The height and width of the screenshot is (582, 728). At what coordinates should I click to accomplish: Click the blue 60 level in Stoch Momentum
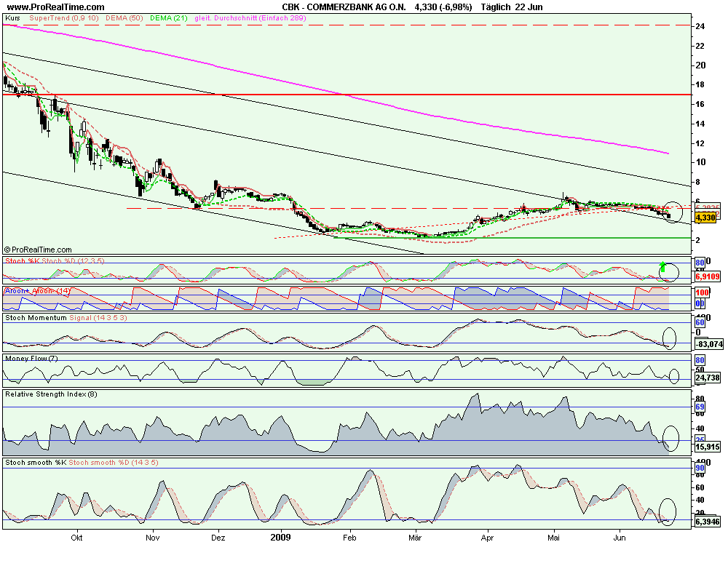pos(700,322)
